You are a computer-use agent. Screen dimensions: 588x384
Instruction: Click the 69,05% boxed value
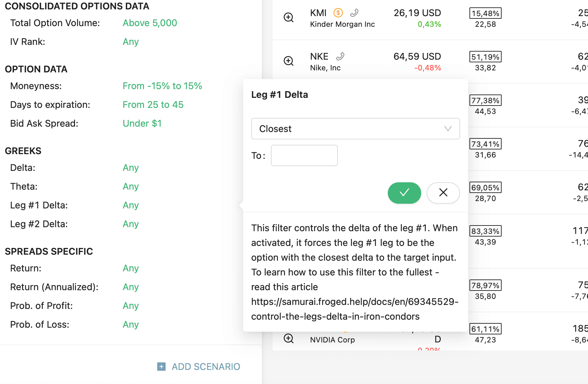(x=486, y=188)
